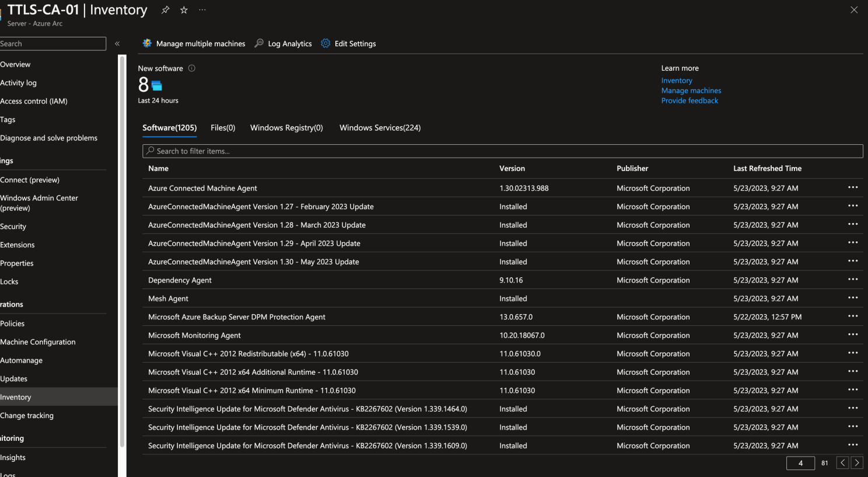The width and height of the screenshot is (868, 477).
Task: Open Log Analytics from the toolbar
Action: click(283, 43)
